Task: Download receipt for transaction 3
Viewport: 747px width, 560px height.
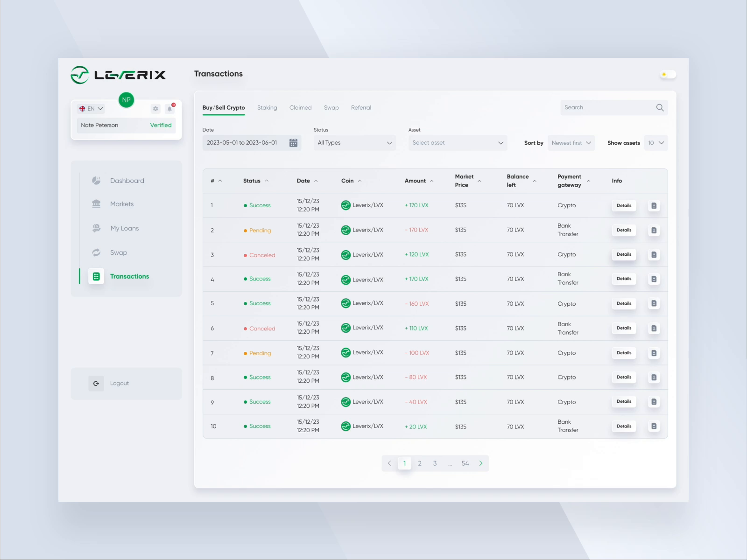Action: click(x=654, y=255)
